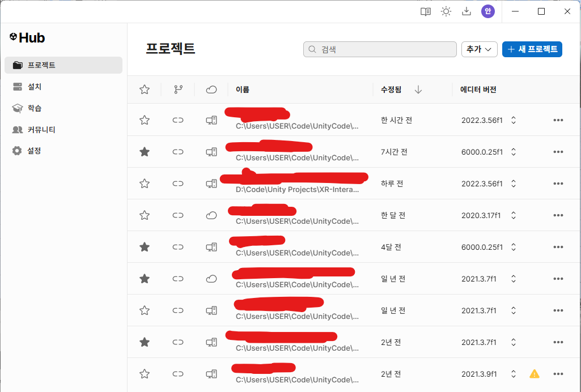Viewport: 581px width, 392px height.
Task: Sort by the 이름 column header
Action: [243, 90]
